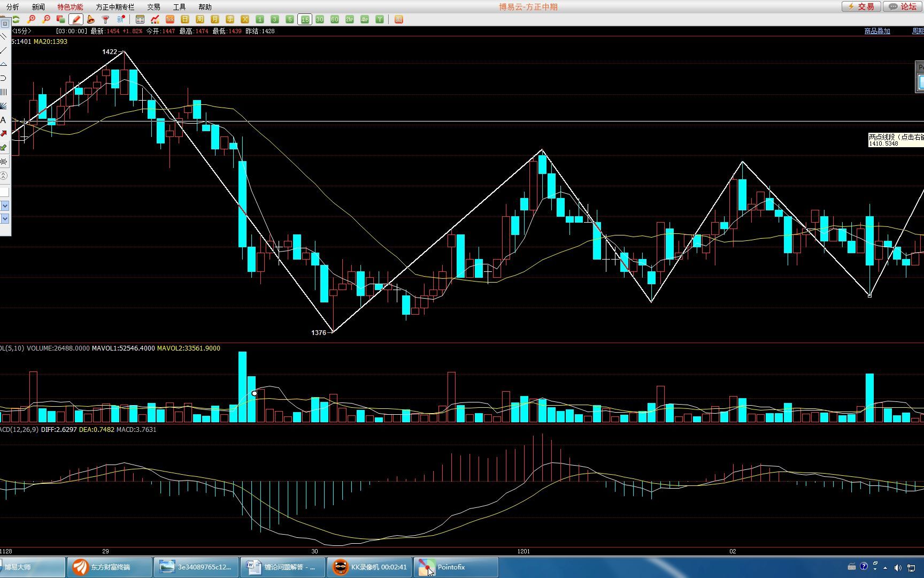Select the arc drawing tool
Viewport: 924px width, 578px height.
(x=4, y=78)
